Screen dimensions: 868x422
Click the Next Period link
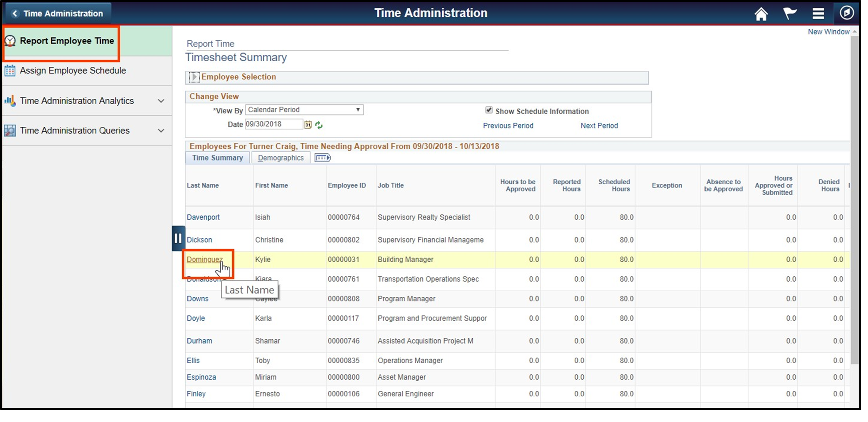(599, 125)
